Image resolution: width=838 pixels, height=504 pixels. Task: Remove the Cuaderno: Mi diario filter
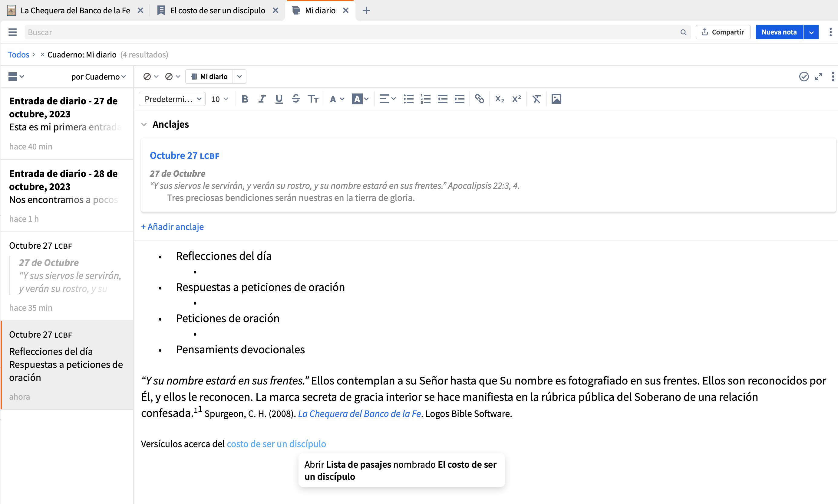tap(42, 54)
